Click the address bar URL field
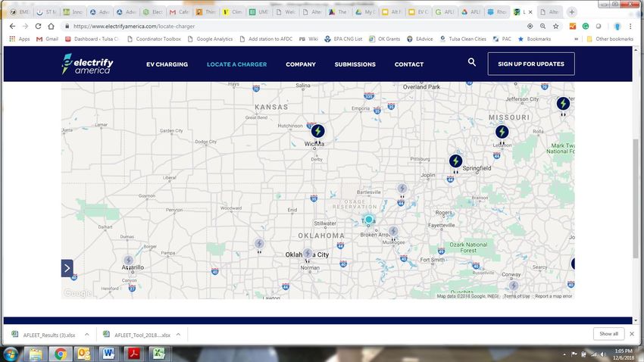644x362 pixels. click(x=294, y=27)
